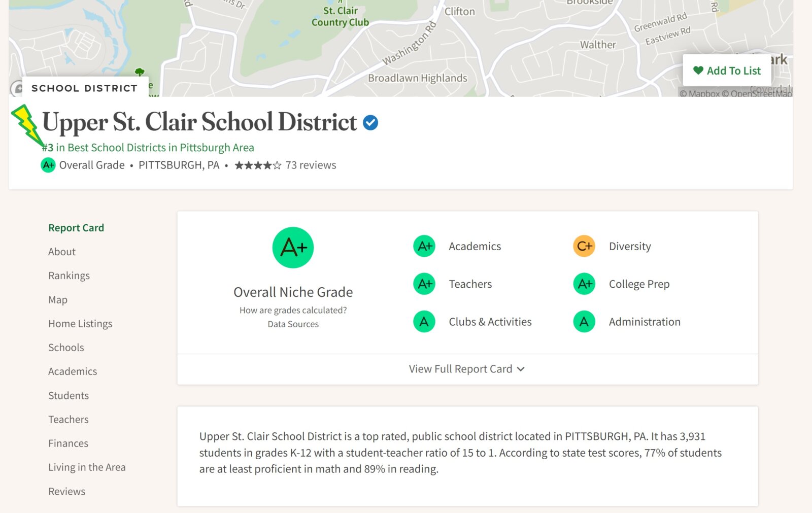The image size is (812, 513).
Task: Click the small A+ Overall Grade badge
Action: [48, 165]
